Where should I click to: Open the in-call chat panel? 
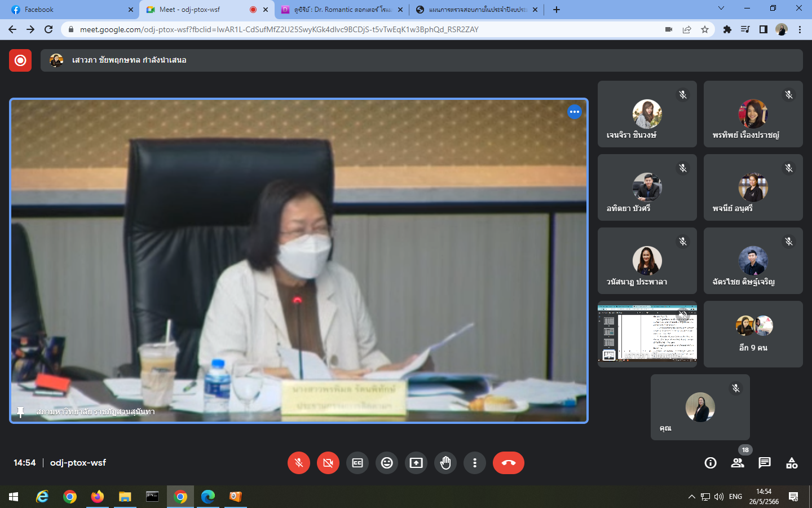tap(765, 463)
